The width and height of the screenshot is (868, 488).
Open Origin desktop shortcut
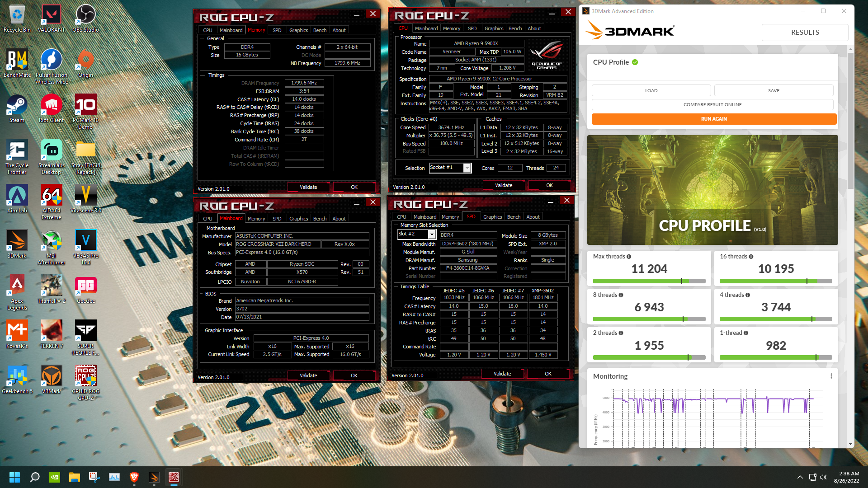click(x=85, y=64)
